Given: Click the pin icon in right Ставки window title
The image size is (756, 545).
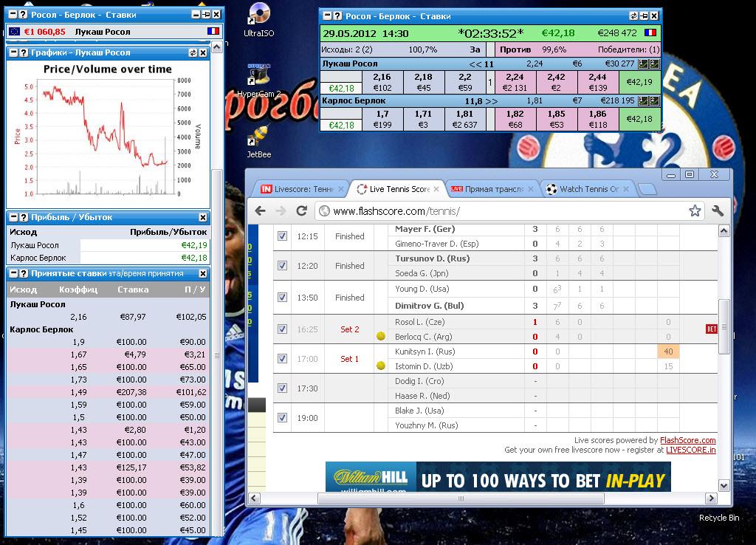Looking at the screenshot, I should coord(644,16).
